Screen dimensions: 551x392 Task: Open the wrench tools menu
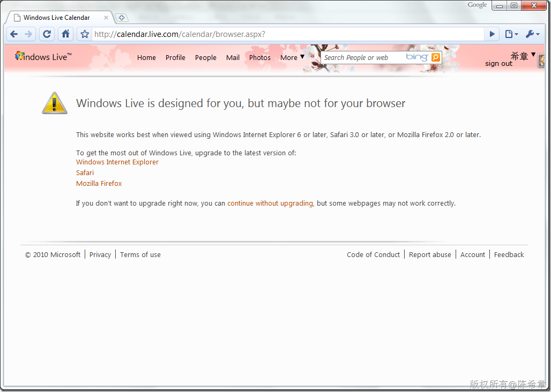click(x=532, y=34)
